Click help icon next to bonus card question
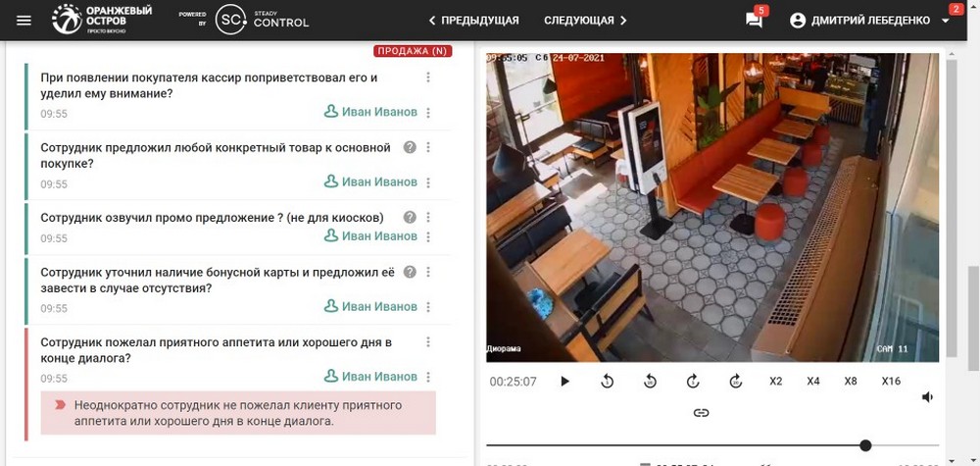980x466 pixels. click(410, 272)
